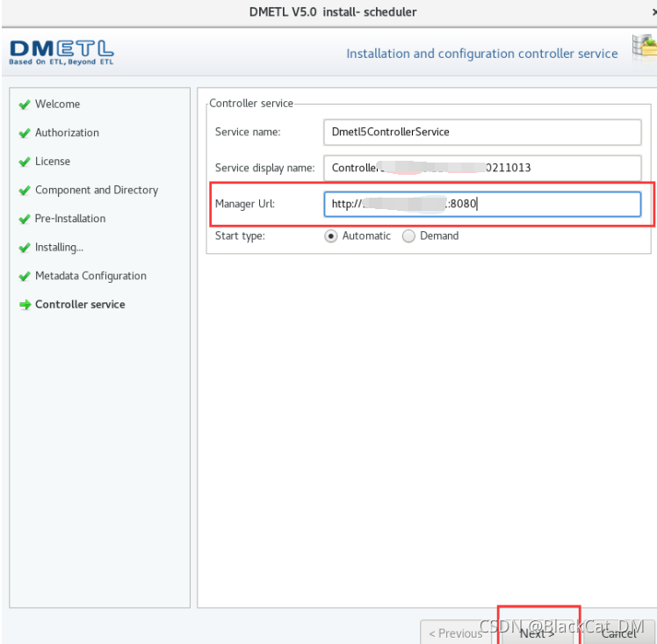This screenshot has width=657, height=644.
Task: Select the Authorization step
Action: (x=67, y=133)
